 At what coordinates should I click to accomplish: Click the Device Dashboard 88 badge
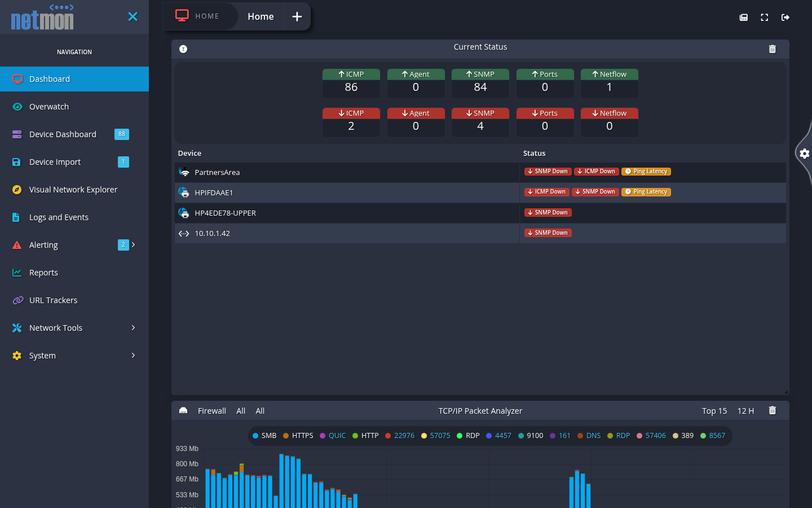click(x=122, y=134)
